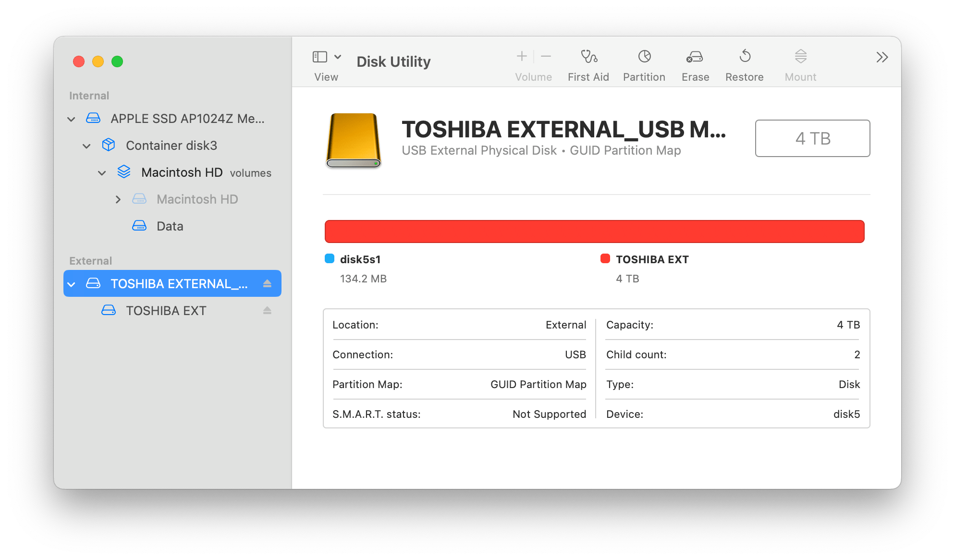Viewport: 955px width, 560px height.
Task: Click the Restore label in toolbar
Action: pyautogui.click(x=745, y=77)
